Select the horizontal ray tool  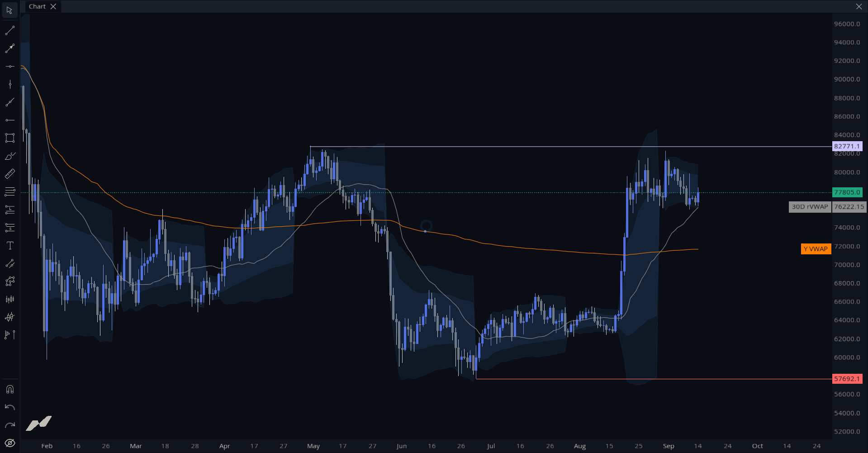coord(9,120)
